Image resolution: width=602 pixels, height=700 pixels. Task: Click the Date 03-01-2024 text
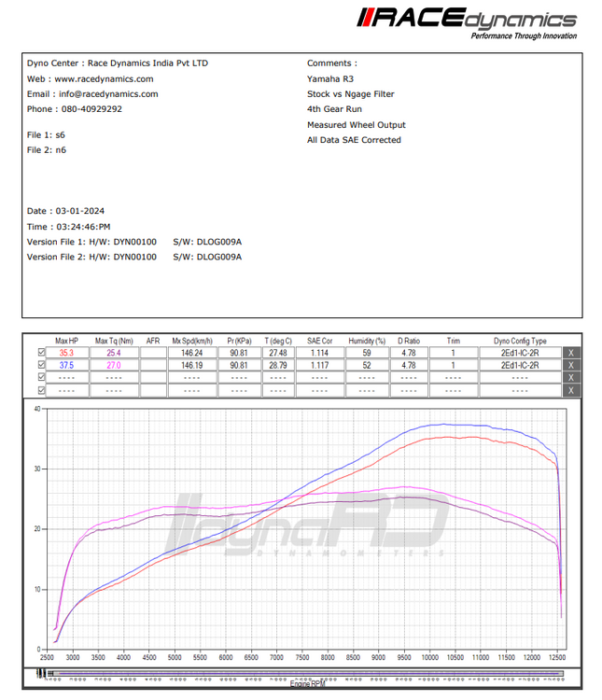(65, 211)
